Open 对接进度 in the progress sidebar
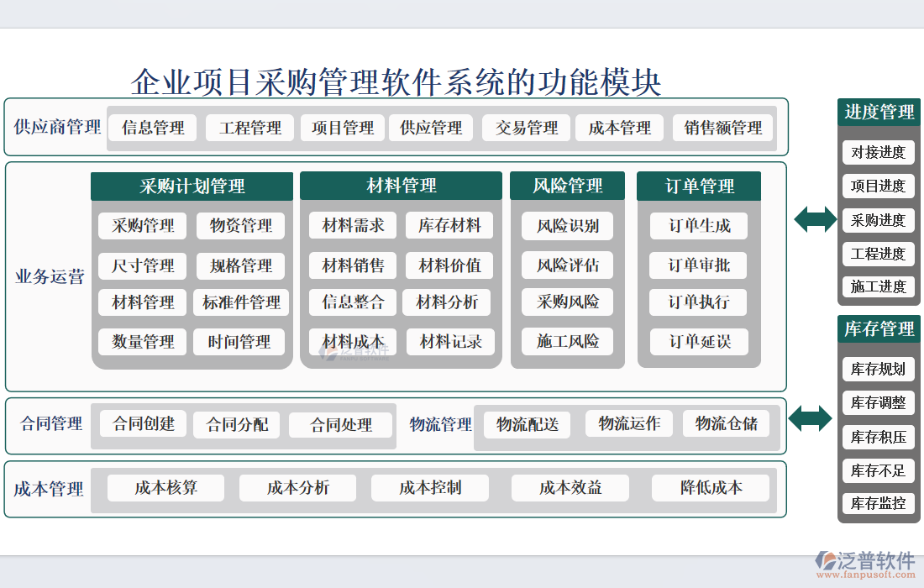 (x=878, y=152)
